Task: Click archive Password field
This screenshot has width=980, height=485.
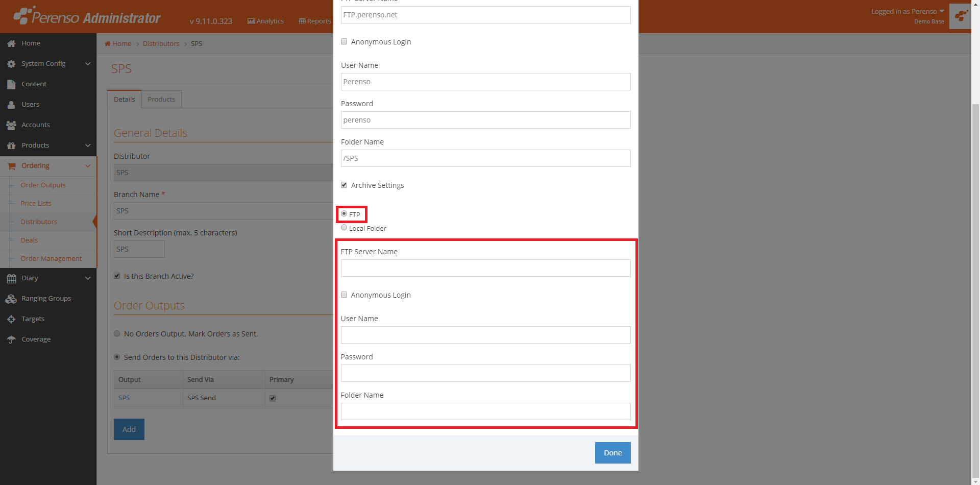Action: tap(486, 373)
